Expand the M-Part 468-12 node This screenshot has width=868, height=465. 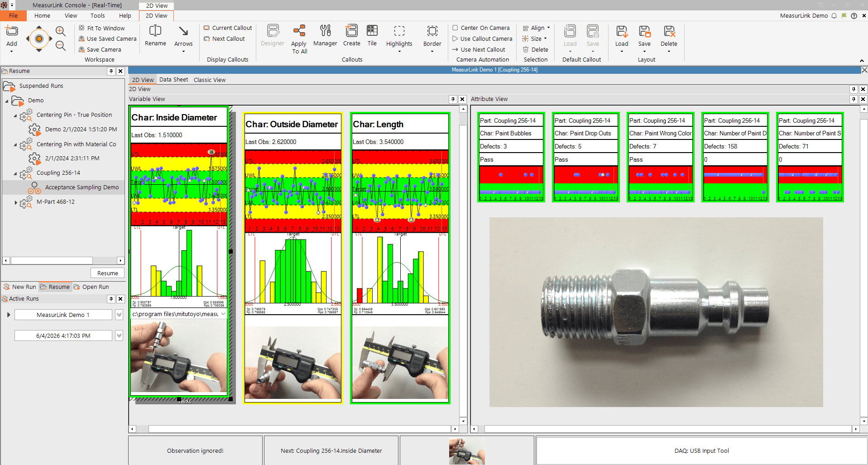click(15, 202)
